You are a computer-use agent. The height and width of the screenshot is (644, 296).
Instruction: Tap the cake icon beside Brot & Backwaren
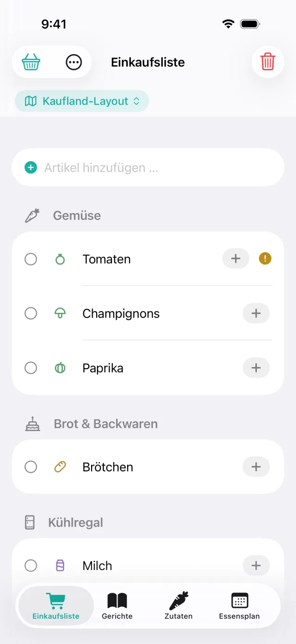(32, 424)
